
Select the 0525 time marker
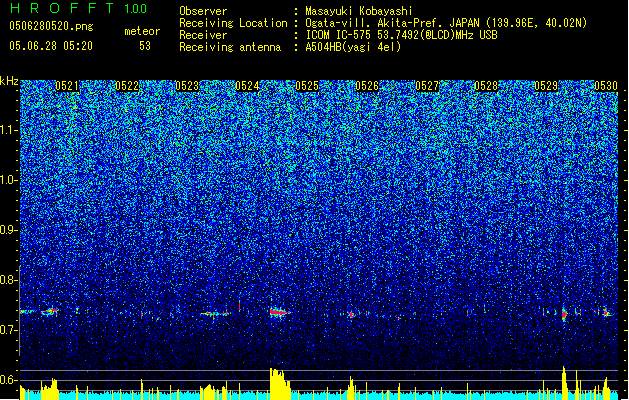click(307, 86)
